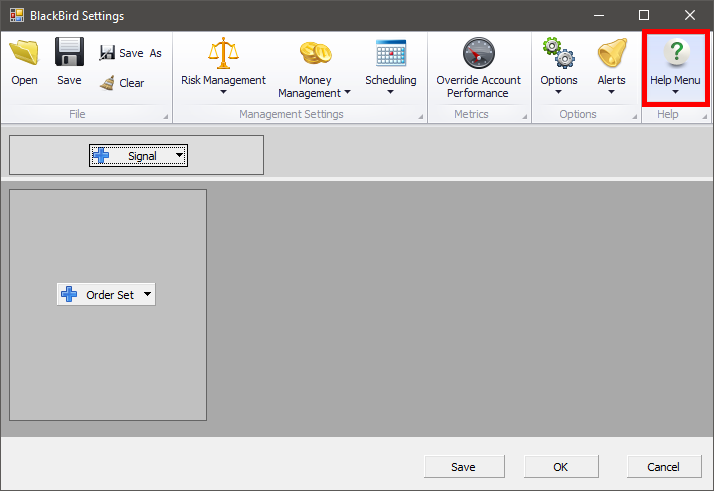Open Alerts bell icon
Screen dimensions: 714x491
[x=612, y=53]
